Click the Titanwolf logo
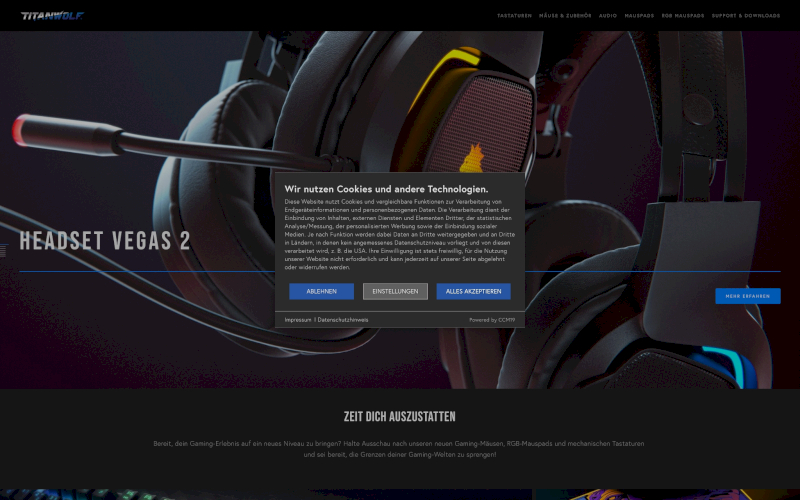Image resolution: width=800 pixels, height=500 pixels. click(x=52, y=15)
